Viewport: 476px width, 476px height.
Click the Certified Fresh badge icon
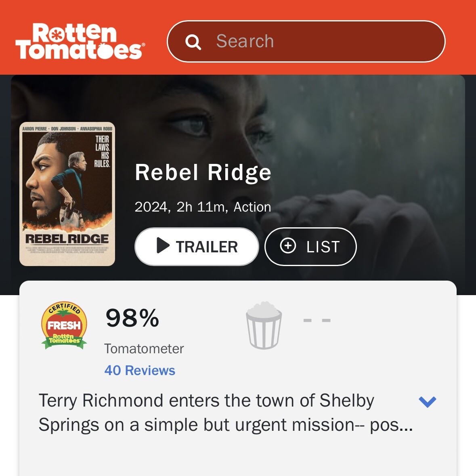[64, 325]
